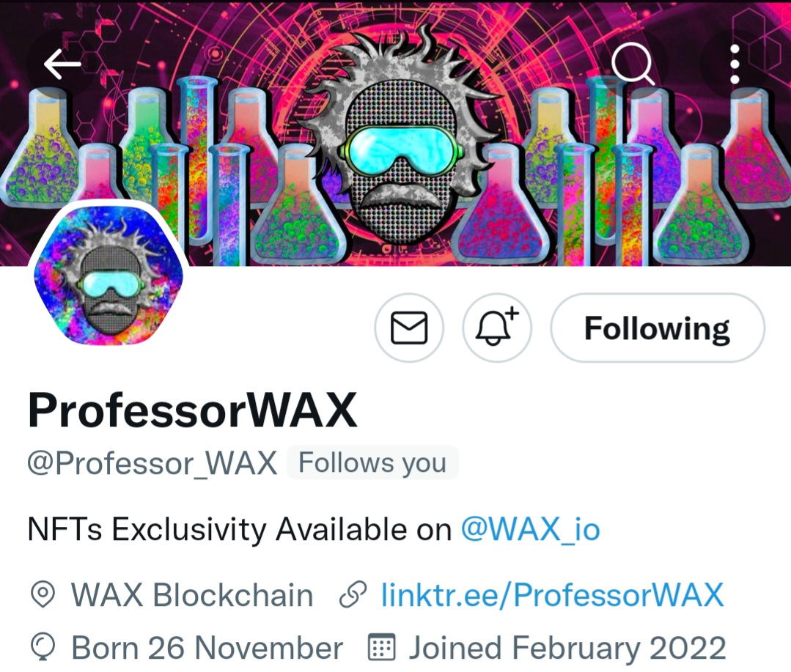
Task: Click the chain link icon
Action: 353,595
